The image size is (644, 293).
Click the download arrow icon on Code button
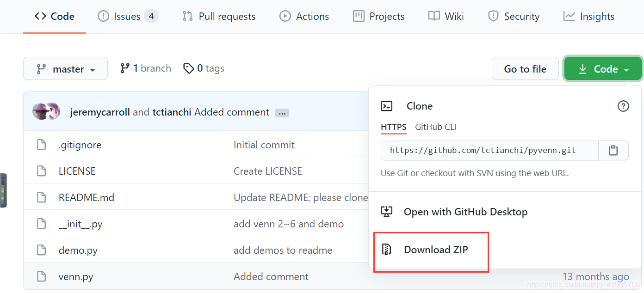pyautogui.click(x=583, y=69)
